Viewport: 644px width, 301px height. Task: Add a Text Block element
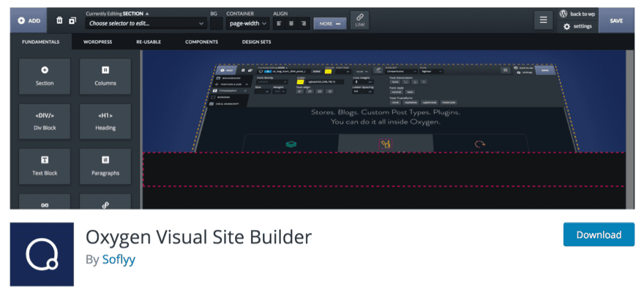pos(45,166)
